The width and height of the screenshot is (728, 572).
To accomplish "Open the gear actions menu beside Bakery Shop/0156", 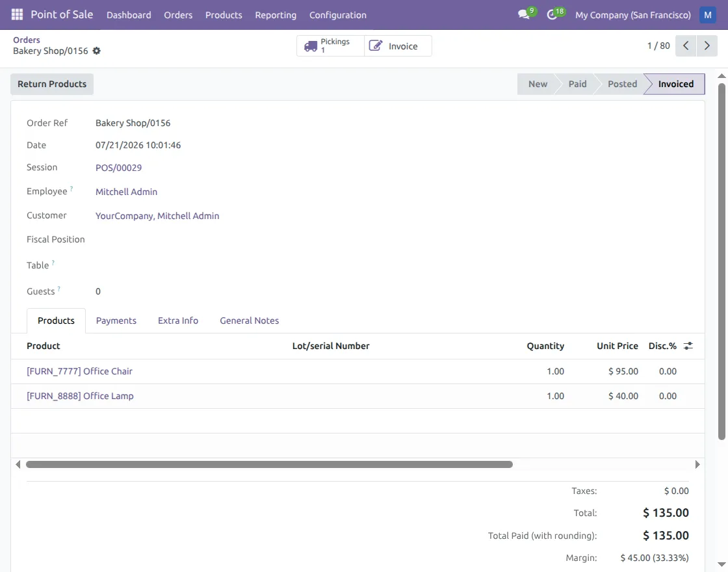I will pyautogui.click(x=97, y=51).
